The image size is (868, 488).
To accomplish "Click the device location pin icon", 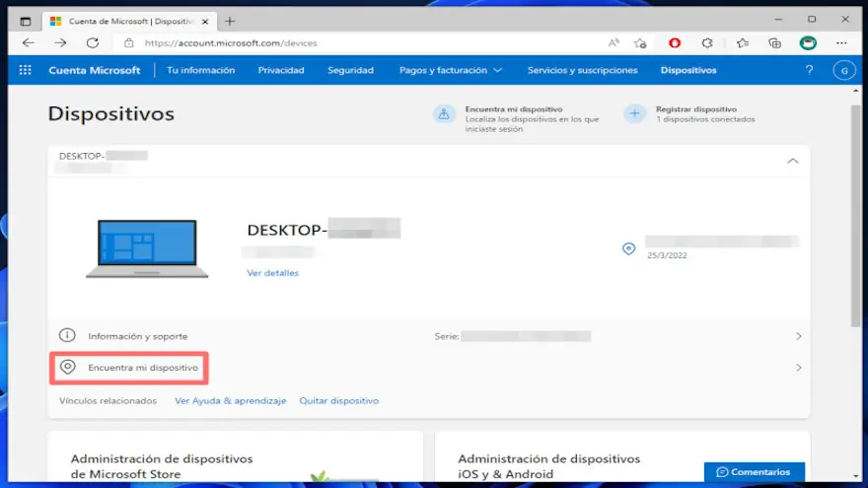I will (628, 248).
